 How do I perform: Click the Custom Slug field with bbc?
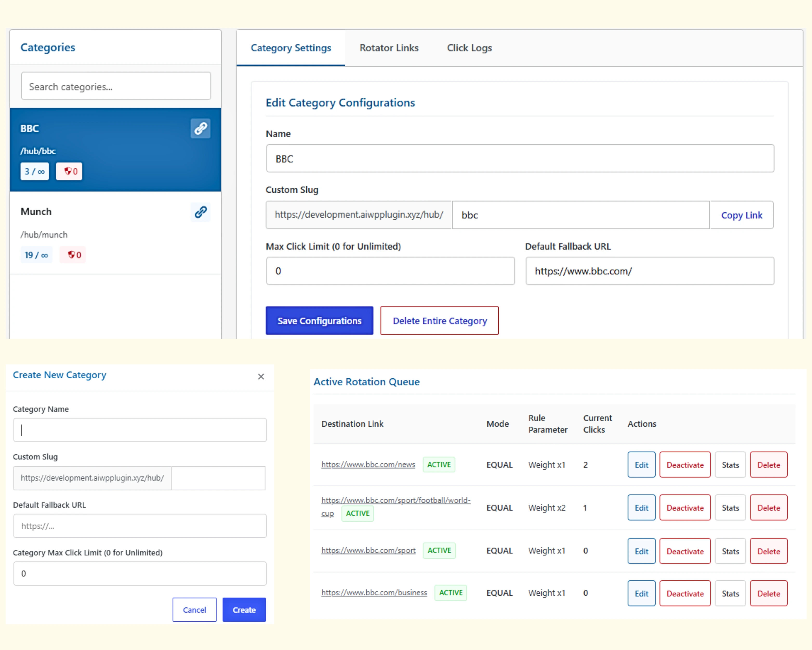581,215
